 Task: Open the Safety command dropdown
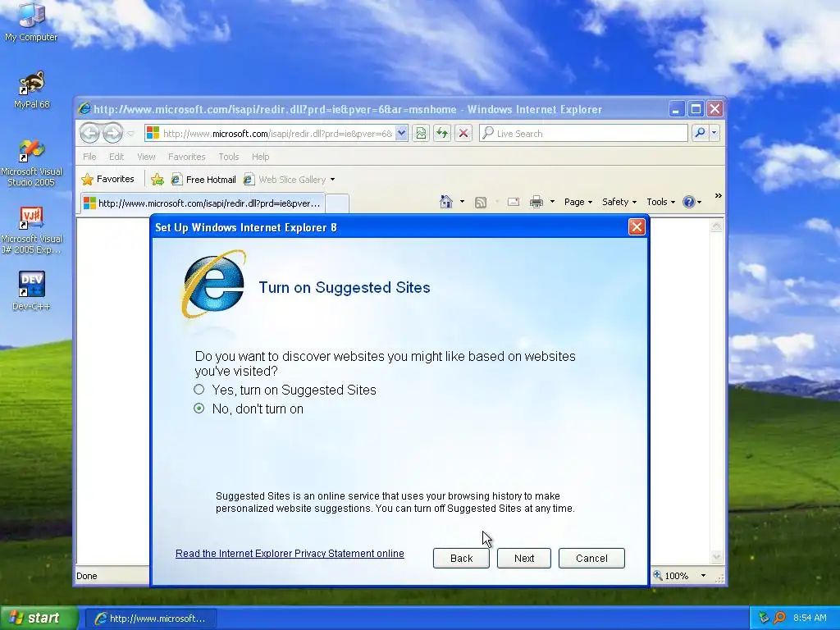(x=619, y=202)
